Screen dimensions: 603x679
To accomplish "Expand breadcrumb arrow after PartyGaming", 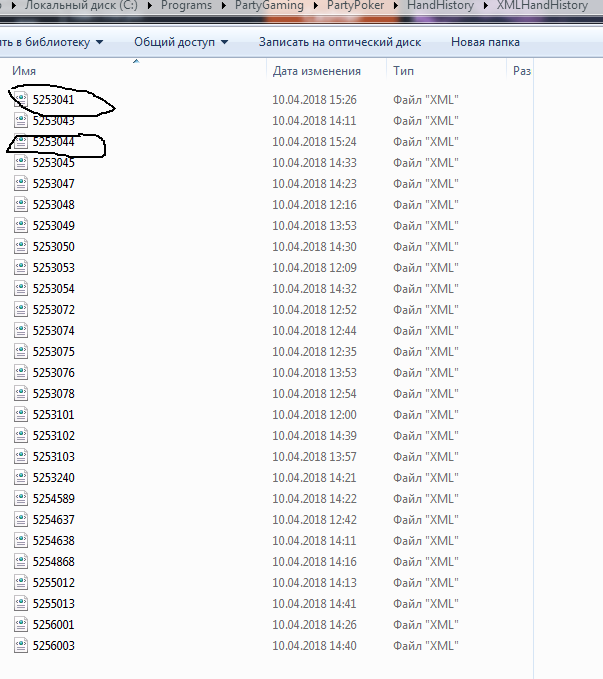I will 315,6.
